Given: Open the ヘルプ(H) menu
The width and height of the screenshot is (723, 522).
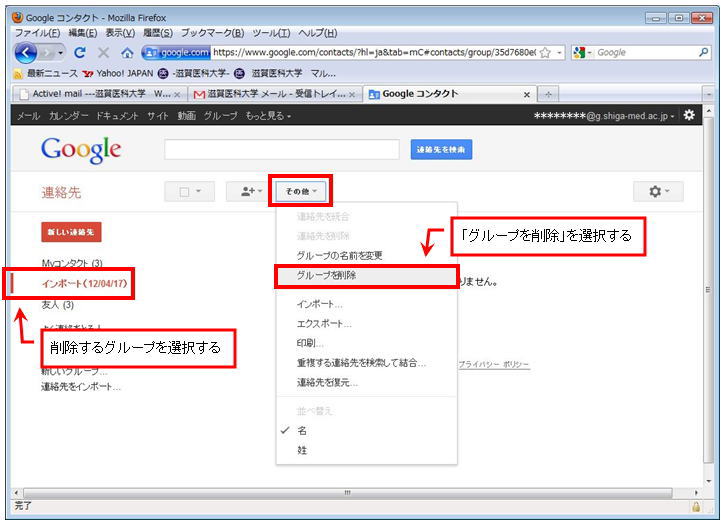Looking at the screenshot, I should [x=318, y=33].
